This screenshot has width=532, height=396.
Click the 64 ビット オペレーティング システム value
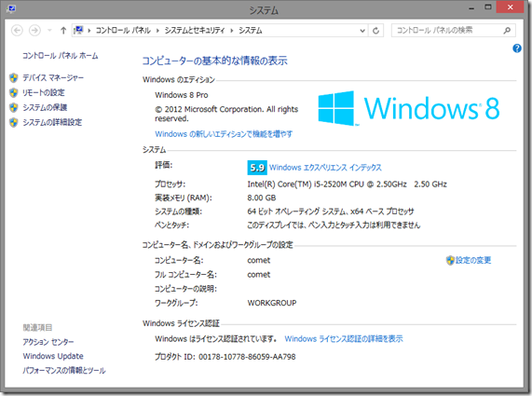click(x=331, y=212)
